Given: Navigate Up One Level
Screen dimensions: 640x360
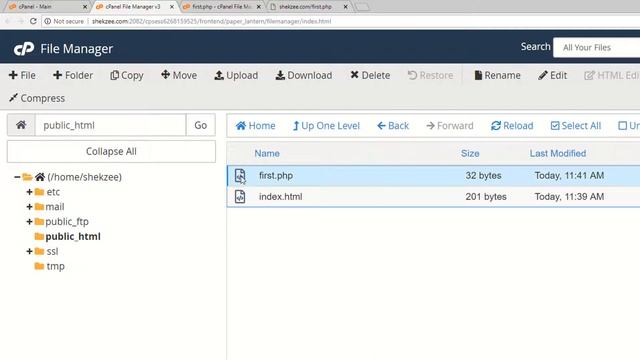Looking at the screenshot, I should click(326, 126).
